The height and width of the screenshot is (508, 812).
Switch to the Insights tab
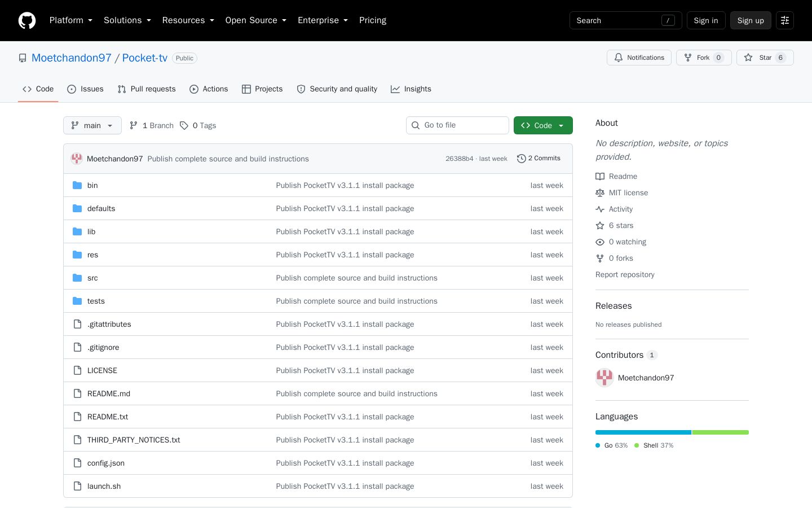point(411,89)
